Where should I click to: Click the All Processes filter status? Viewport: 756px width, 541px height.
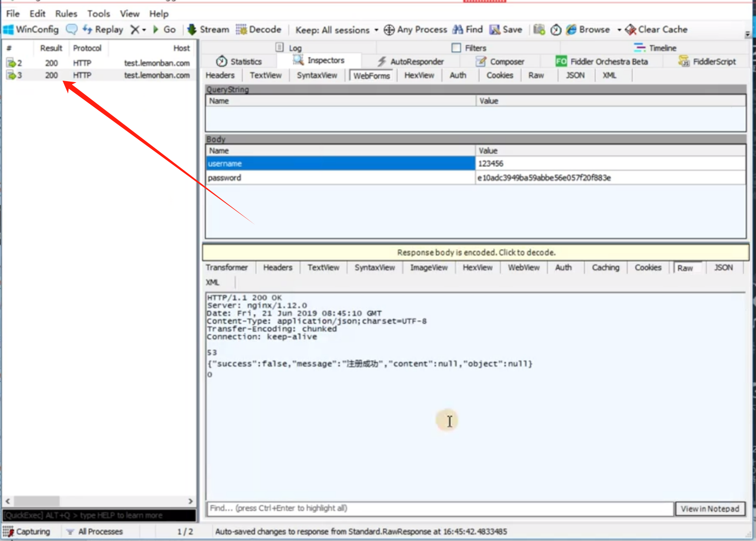(x=95, y=531)
